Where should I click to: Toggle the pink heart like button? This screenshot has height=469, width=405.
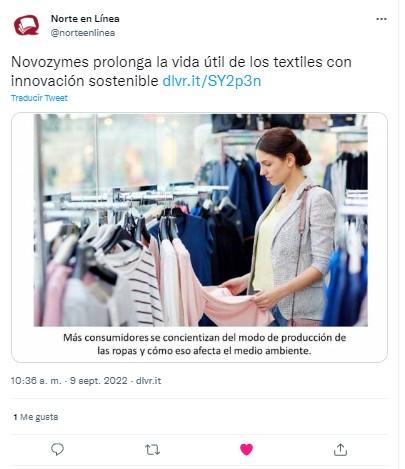click(246, 450)
